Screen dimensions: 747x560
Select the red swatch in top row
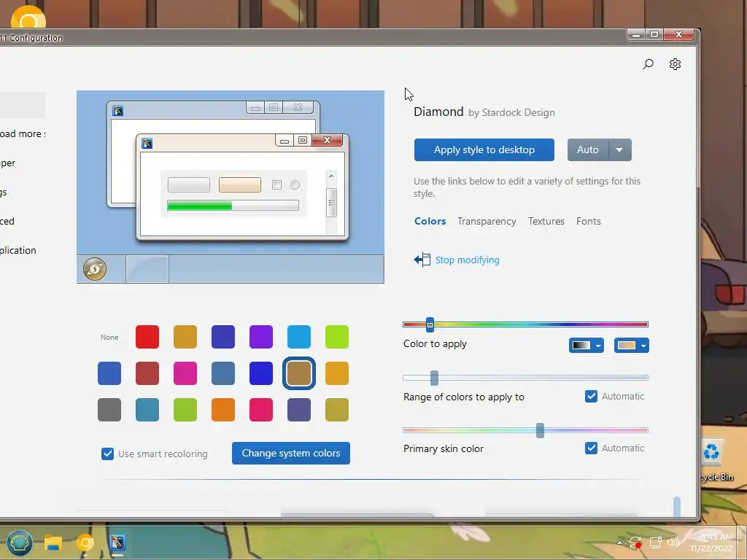pyautogui.click(x=147, y=337)
